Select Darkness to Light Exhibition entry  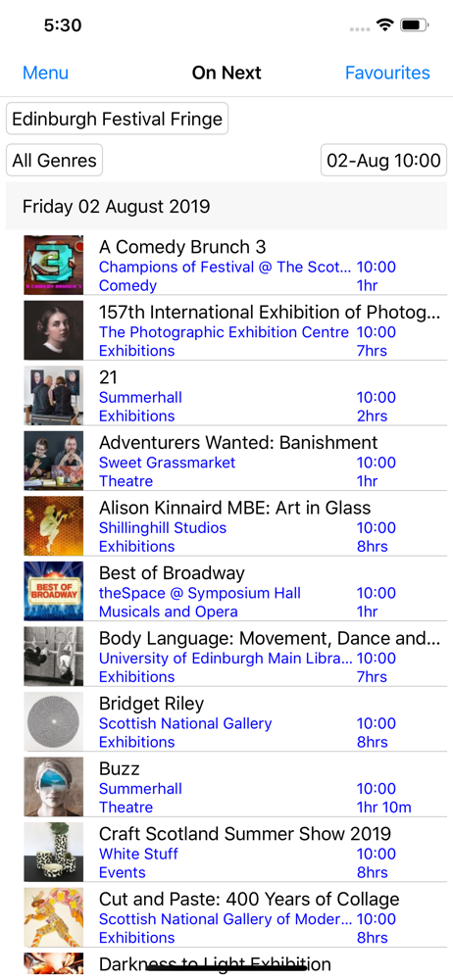point(226,965)
